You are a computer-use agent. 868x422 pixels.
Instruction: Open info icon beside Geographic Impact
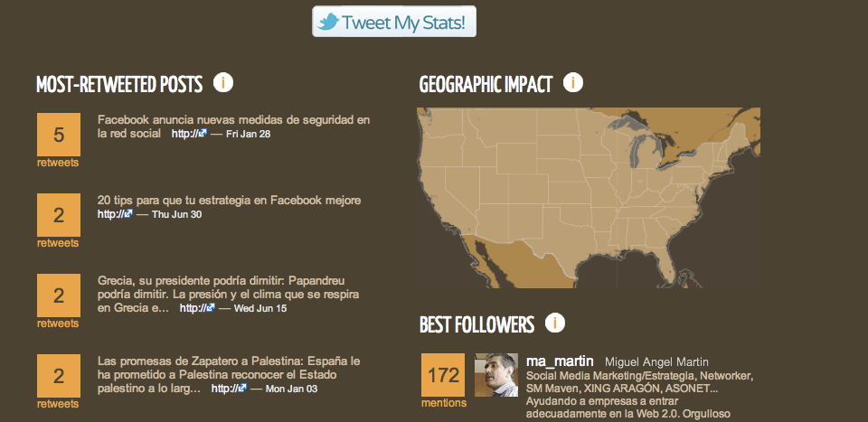tap(573, 82)
